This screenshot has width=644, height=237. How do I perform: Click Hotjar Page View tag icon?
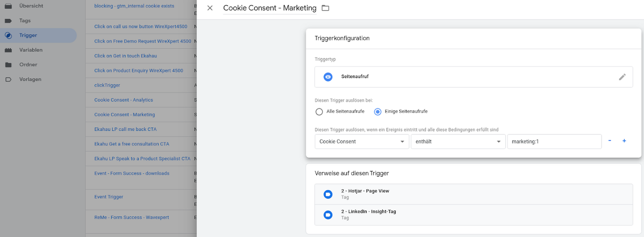tap(328, 194)
